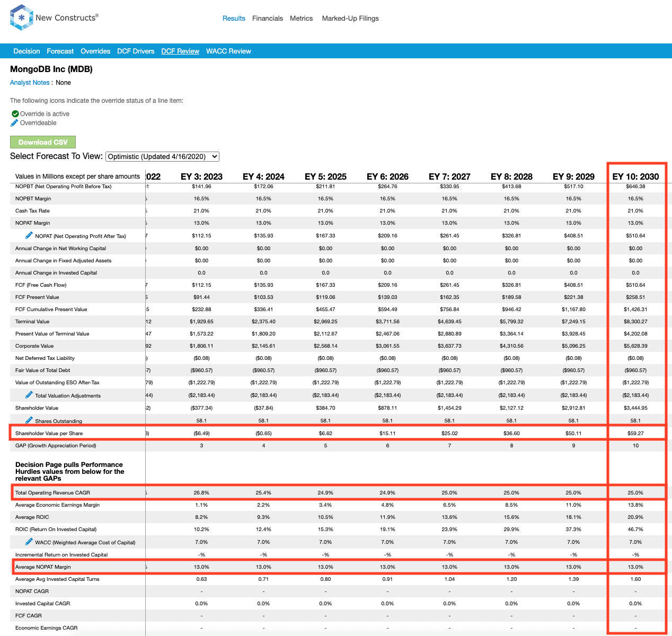Open the Forecast tab
Image resolution: width=672 pixels, height=636 pixels.
coord(60,51)
